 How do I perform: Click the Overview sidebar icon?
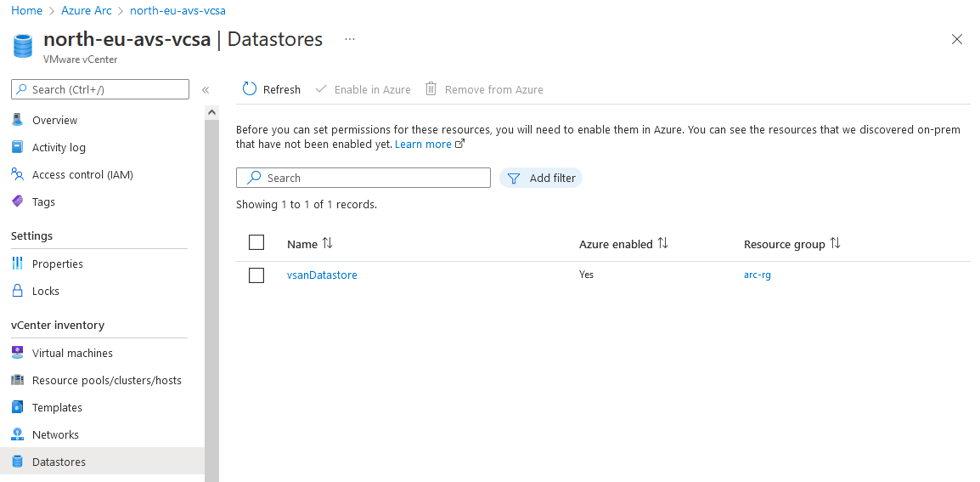tap(18, 120)
